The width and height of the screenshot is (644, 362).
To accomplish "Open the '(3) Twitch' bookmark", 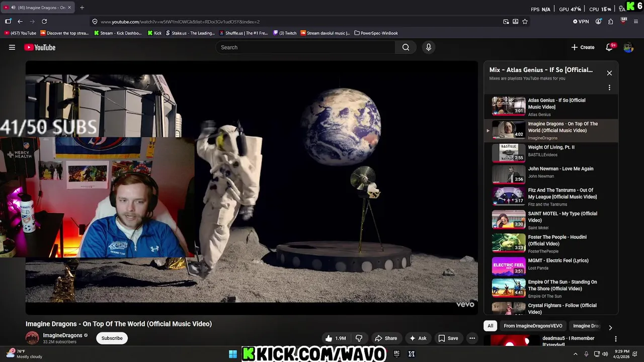I will pos(285,33).
